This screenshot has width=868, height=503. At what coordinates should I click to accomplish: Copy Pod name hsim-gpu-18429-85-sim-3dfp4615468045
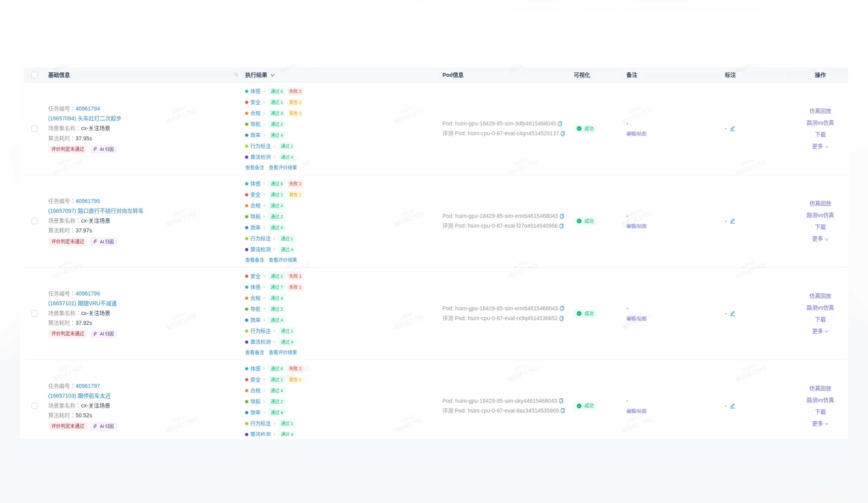560,123
